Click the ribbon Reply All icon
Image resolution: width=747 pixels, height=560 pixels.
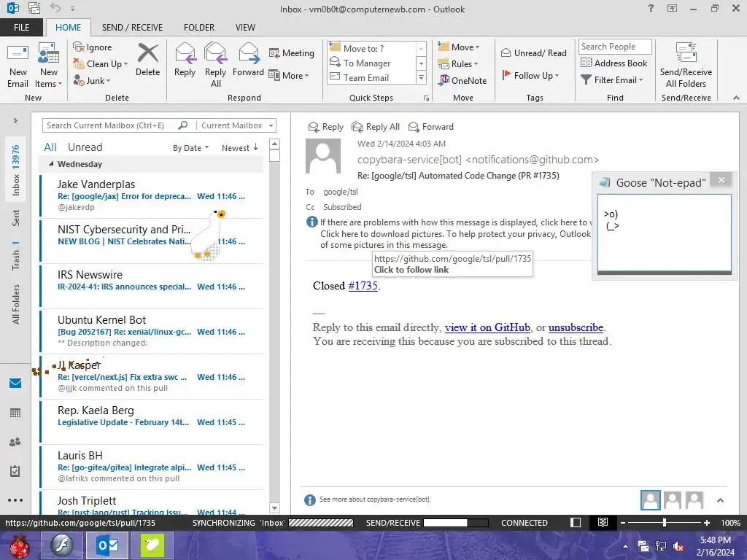215,52
